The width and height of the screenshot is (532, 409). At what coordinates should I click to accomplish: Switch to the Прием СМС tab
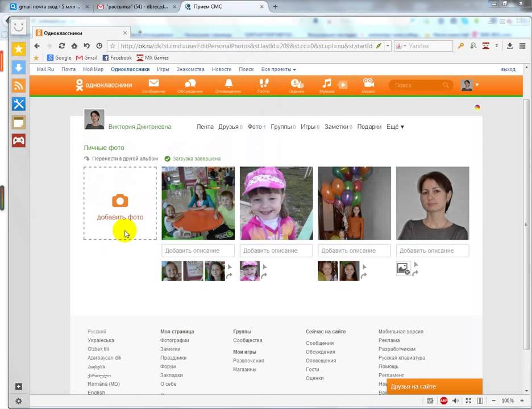click(x=225, y=6)
